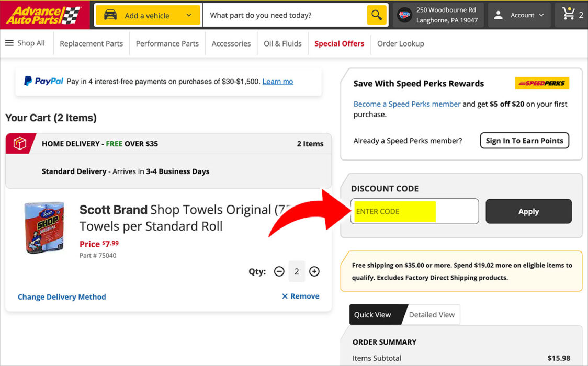Click the Apply discount button

(529, 211)
